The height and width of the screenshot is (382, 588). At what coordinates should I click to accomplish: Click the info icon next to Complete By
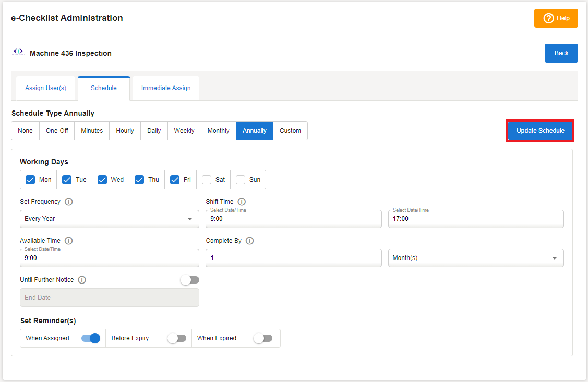pos(249,241)
